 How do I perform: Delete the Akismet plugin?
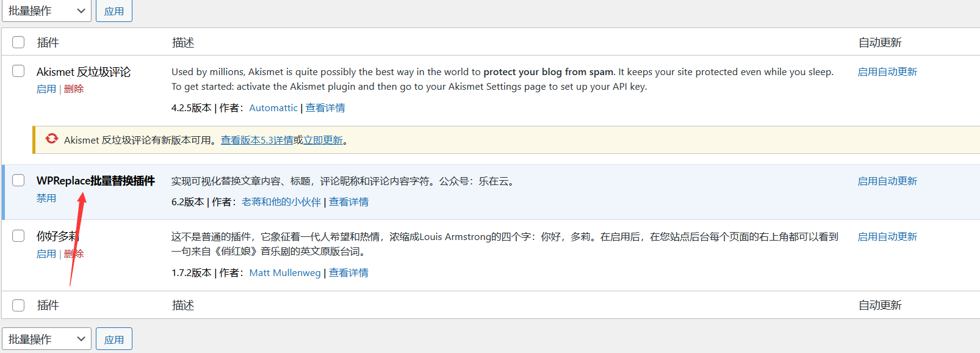tap(74, 89)
